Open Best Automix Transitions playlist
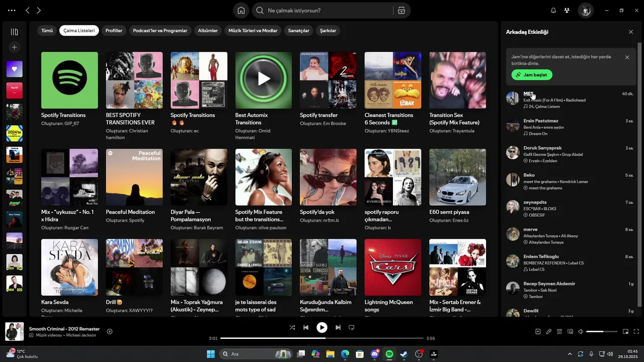 tap(264, 80)
